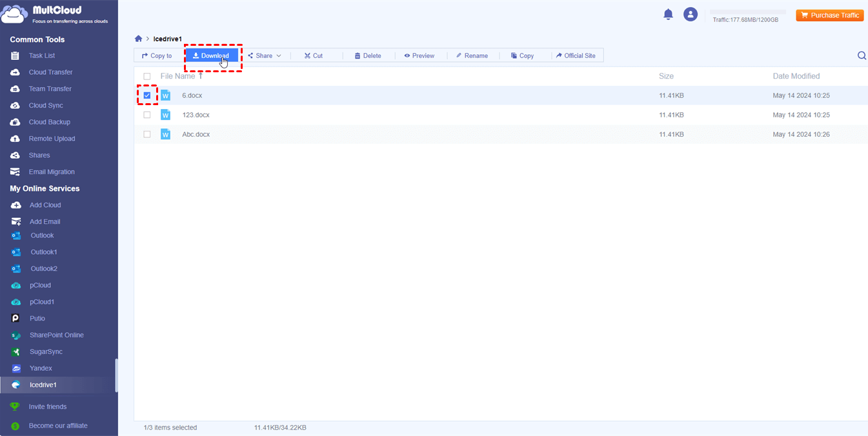Screen dimensions: 868x436
Task: Click Preview in toolbar
Action: click(x=419, y=56)
